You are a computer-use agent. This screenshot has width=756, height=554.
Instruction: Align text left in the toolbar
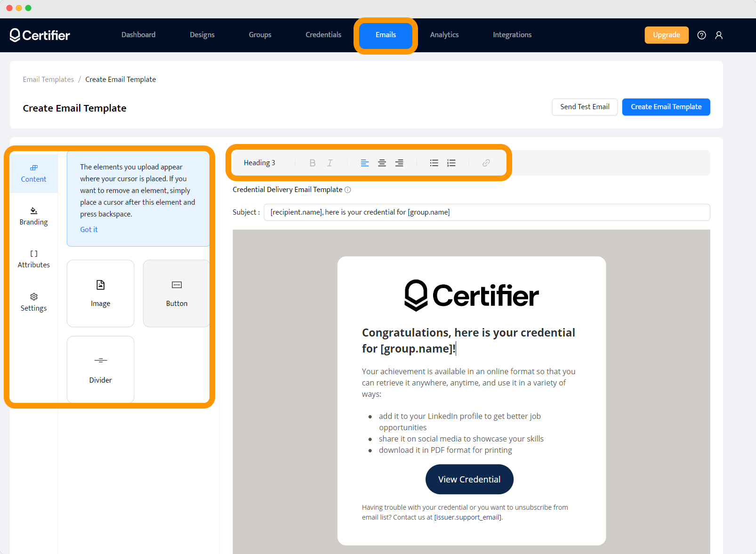pos(365,163)
